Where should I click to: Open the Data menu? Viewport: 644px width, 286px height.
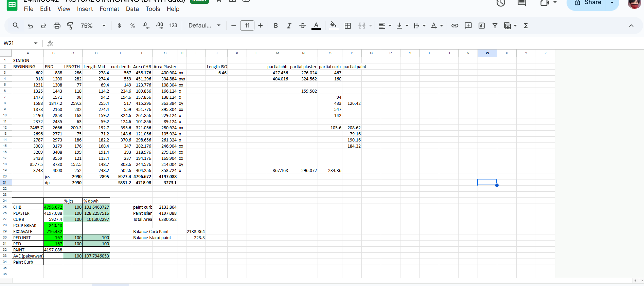132,9
